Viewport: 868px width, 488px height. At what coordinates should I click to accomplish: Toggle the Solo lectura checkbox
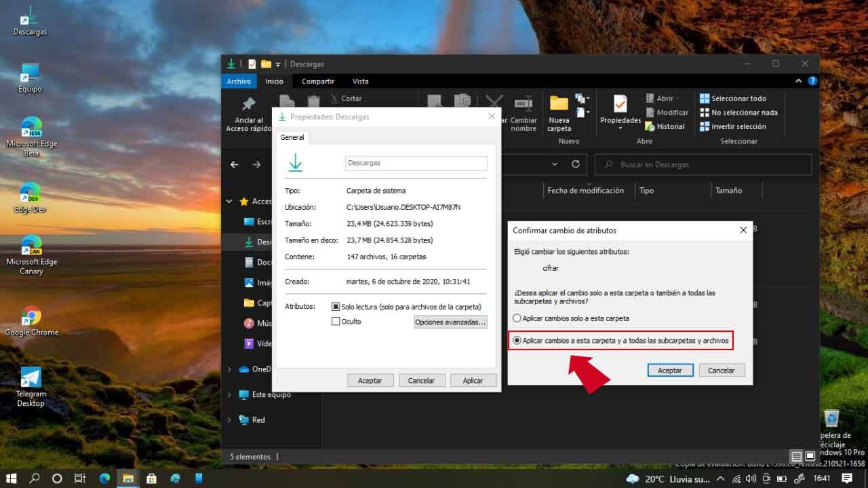[336, 306]
